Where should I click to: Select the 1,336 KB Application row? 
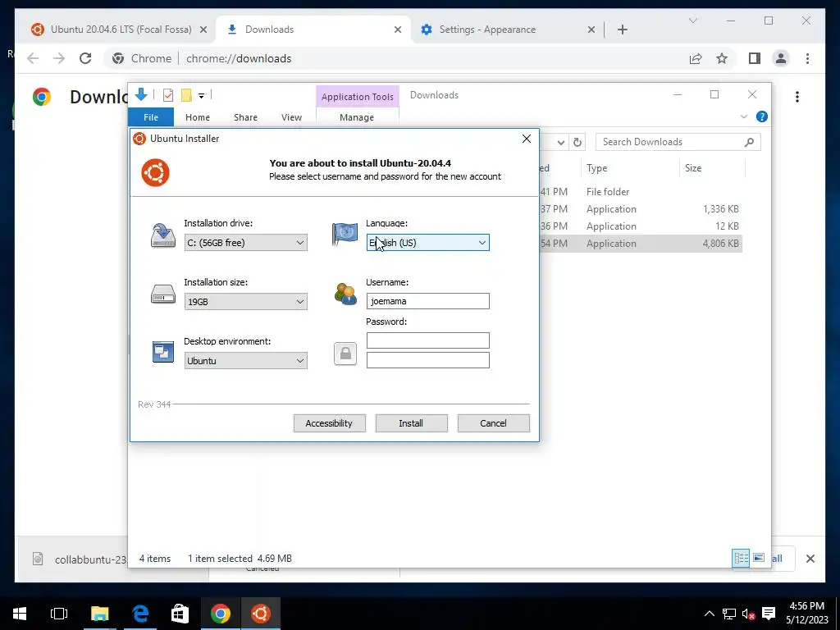(640, 209)
